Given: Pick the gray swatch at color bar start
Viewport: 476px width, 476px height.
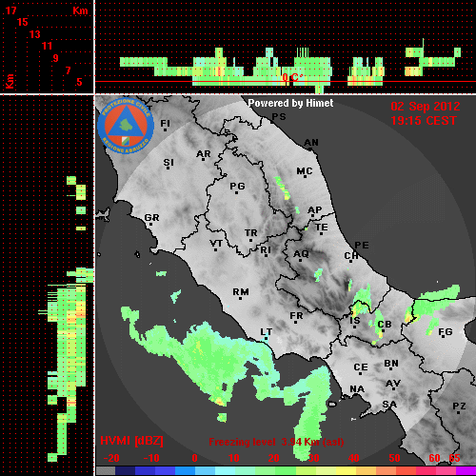Looking at the screenshot, I should (106, 470).
